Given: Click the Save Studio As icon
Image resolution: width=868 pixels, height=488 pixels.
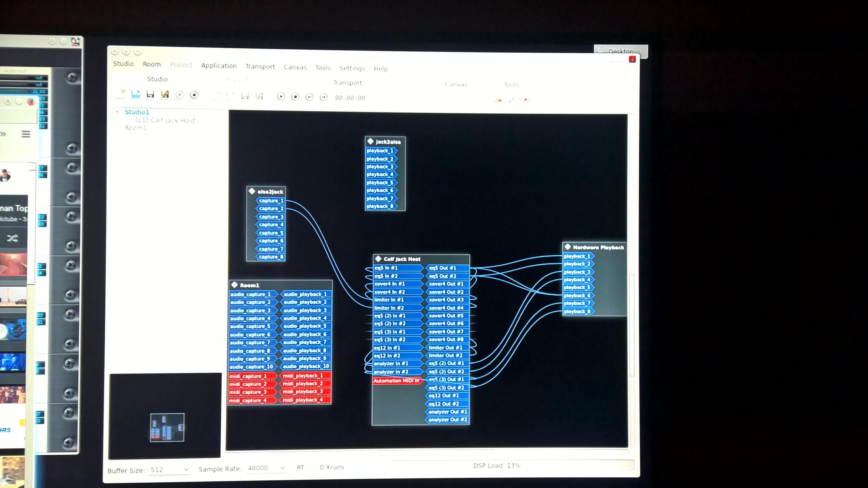Looking at the screenshot, I should (x=165, y=95).
